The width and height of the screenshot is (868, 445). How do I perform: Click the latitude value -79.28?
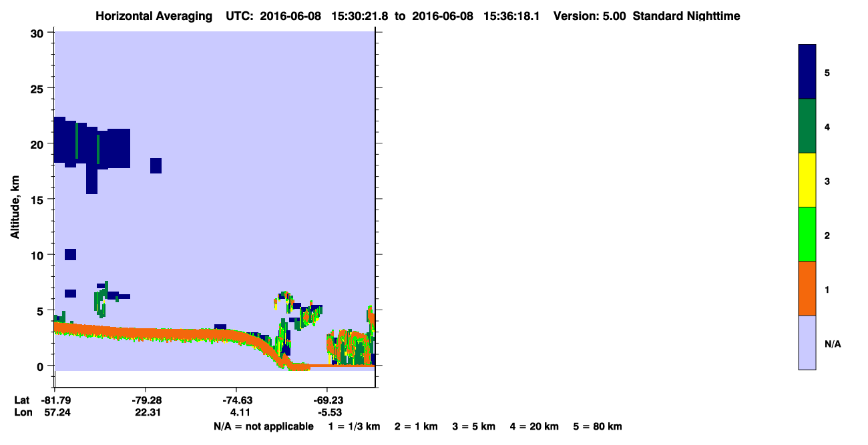click(x=146, y=400)
